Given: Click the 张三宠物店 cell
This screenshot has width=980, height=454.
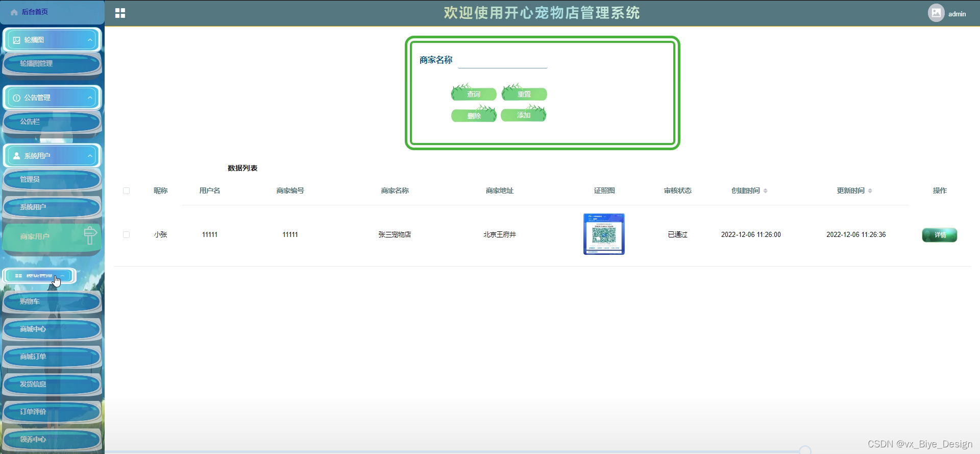Looking at the screenshot, I should click(x=395, y=235).
